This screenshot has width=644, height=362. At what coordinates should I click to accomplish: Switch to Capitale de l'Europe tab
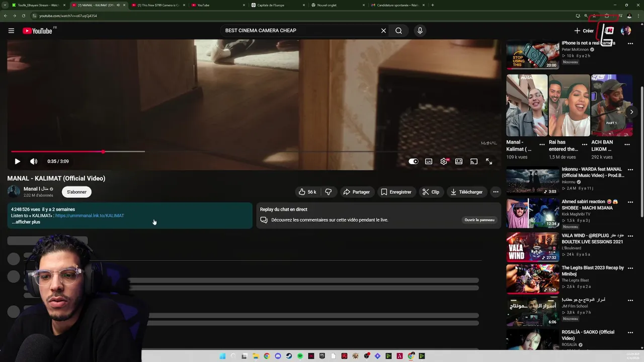tap(277, 5)
